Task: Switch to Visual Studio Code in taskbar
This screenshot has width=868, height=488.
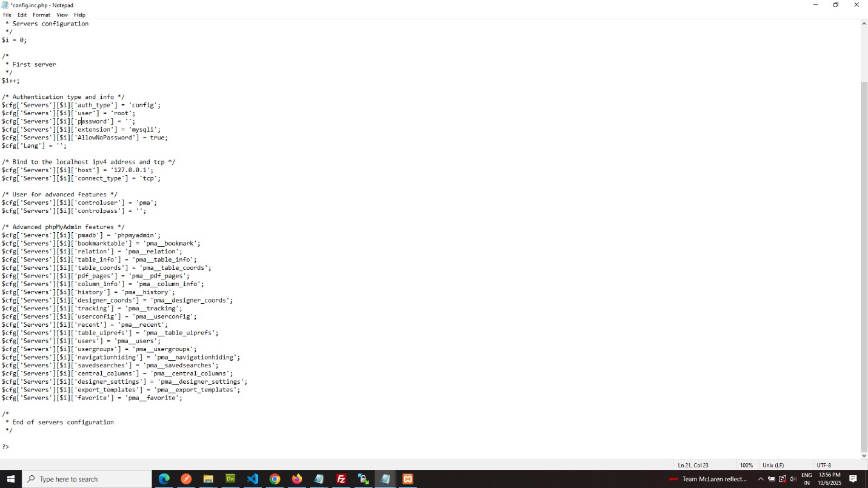Action: [x=253, y=479]
